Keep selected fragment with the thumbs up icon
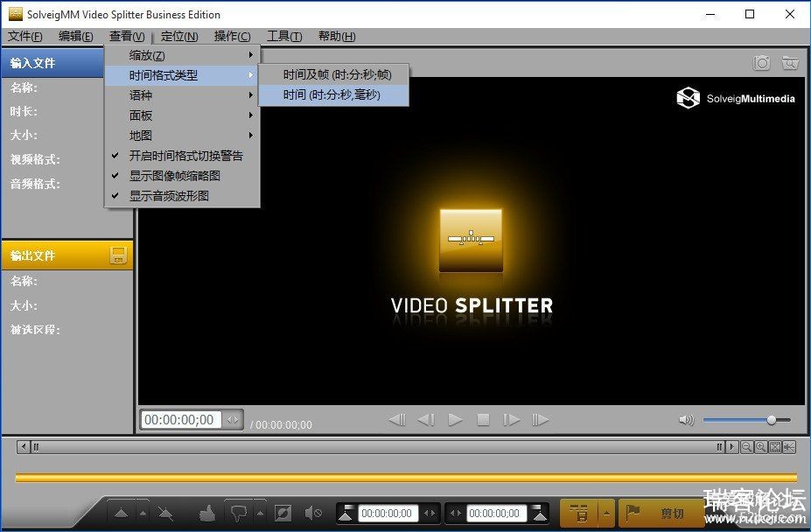 click(x=207, y=514)
